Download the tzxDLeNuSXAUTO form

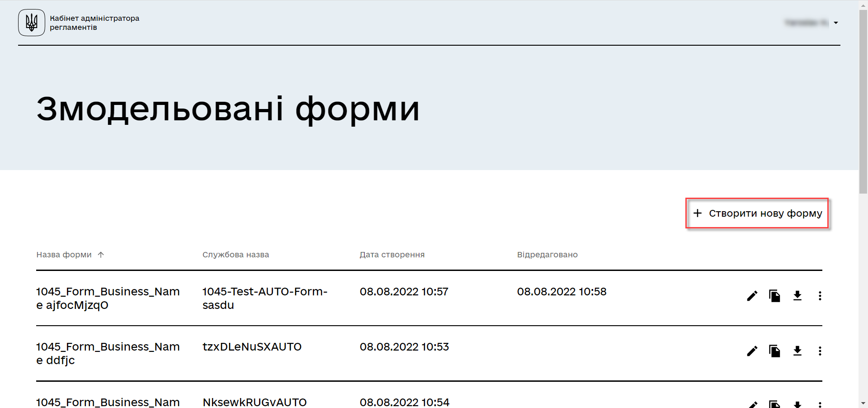point(797,351)
